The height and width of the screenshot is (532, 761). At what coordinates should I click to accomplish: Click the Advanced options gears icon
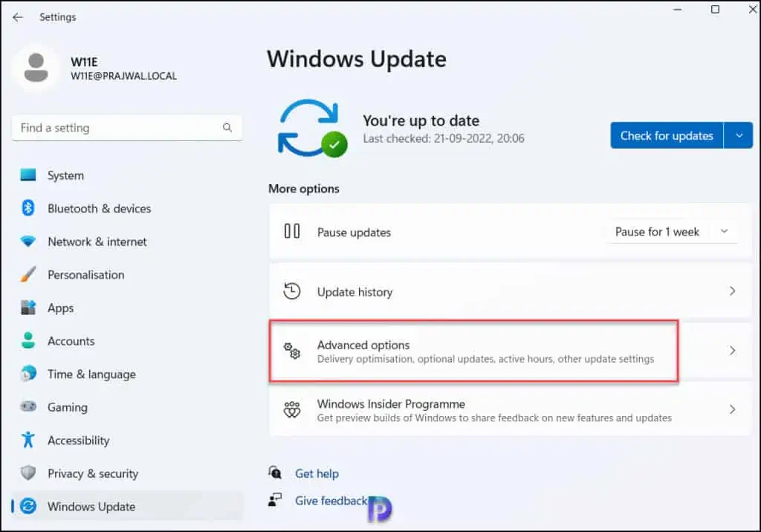coord(291,351)
